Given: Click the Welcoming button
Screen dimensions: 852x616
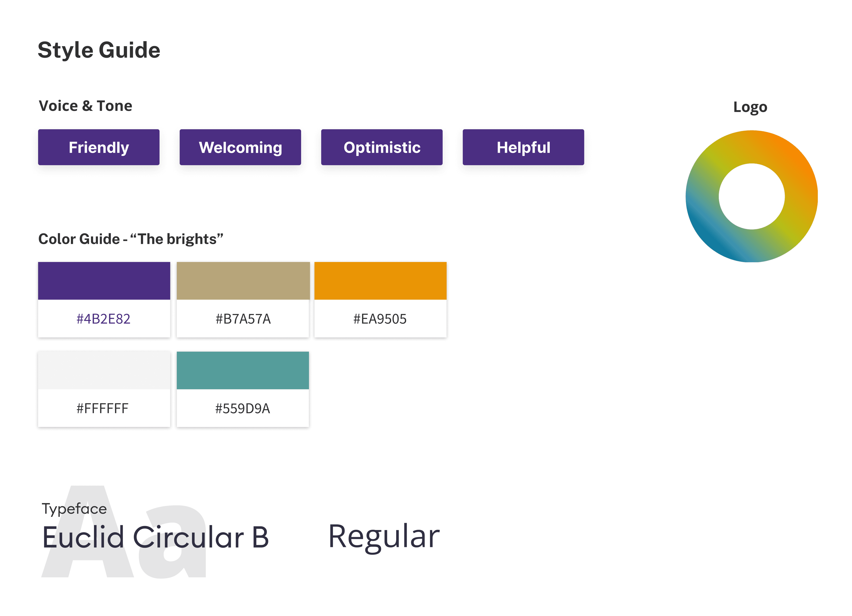Looking at the screenshot, I should tap(240, 147).
